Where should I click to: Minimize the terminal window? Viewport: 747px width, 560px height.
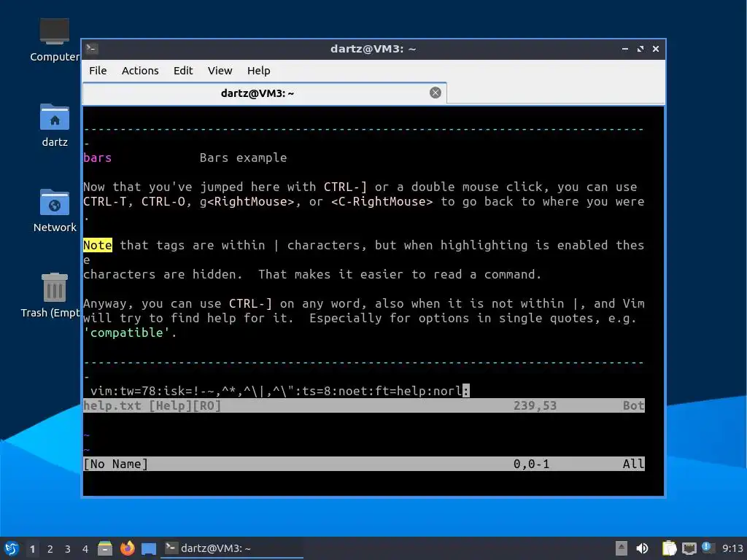625,49
